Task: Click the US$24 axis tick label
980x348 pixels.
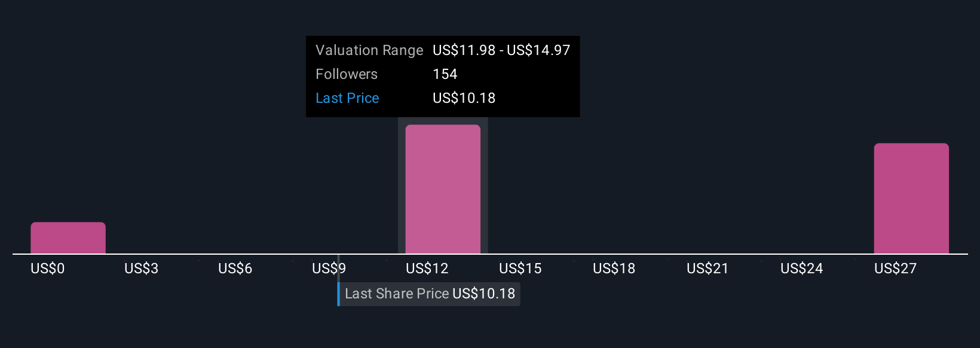Action: pyautogui.click(x=802, y=268)
